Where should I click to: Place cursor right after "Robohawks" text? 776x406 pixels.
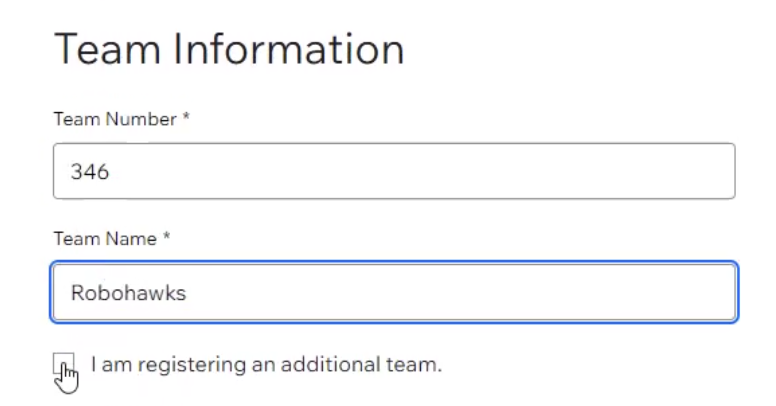click(188, 293)
